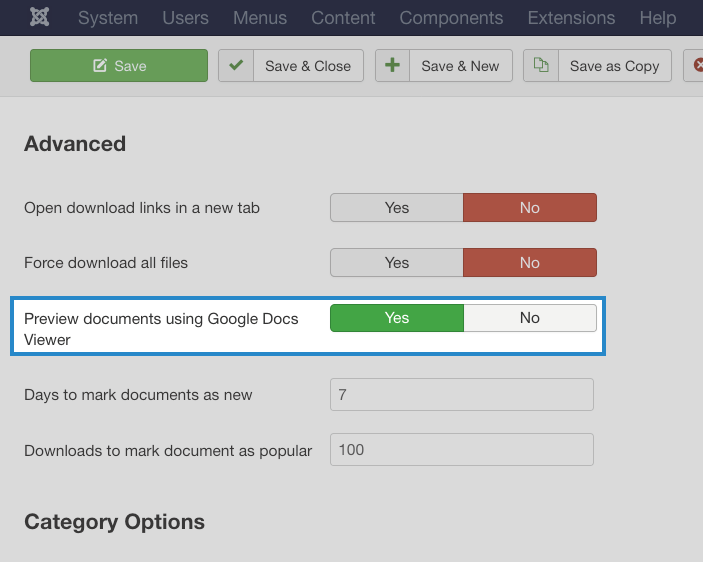Click the Days to mark documents as new field

462,394
